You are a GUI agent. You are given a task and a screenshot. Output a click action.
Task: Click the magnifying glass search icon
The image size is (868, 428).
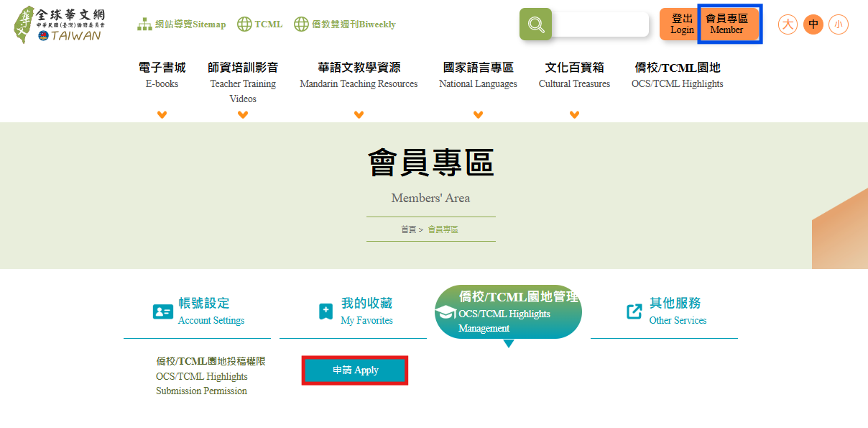coord(535,24)
